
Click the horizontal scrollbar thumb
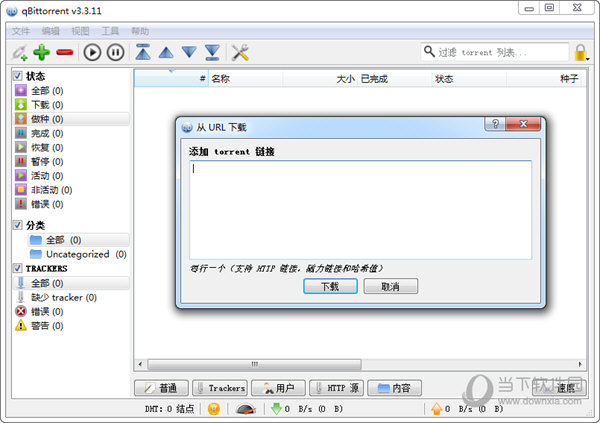coord(254,364)
